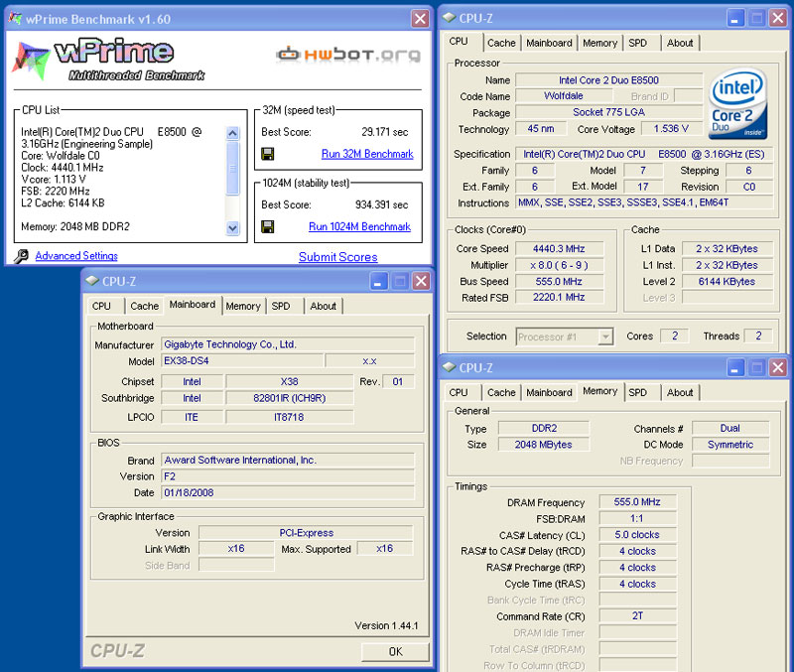Close the wPrime Benchmark window

tap(420, 18)
